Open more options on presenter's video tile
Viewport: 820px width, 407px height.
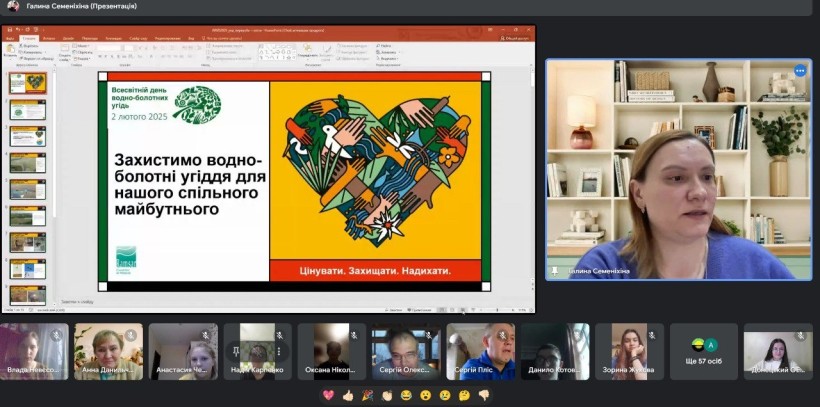(800, 71)
